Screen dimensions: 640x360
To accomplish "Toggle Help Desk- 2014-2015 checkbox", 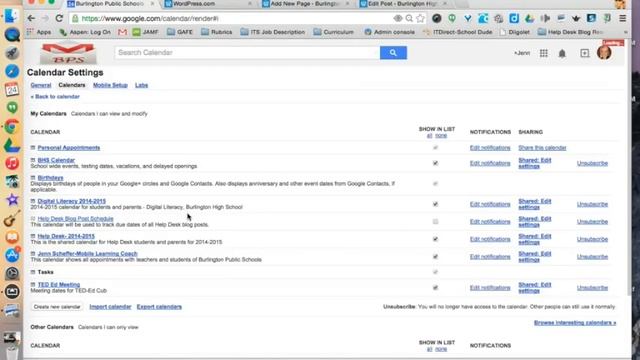I will [x=436, y=239].
